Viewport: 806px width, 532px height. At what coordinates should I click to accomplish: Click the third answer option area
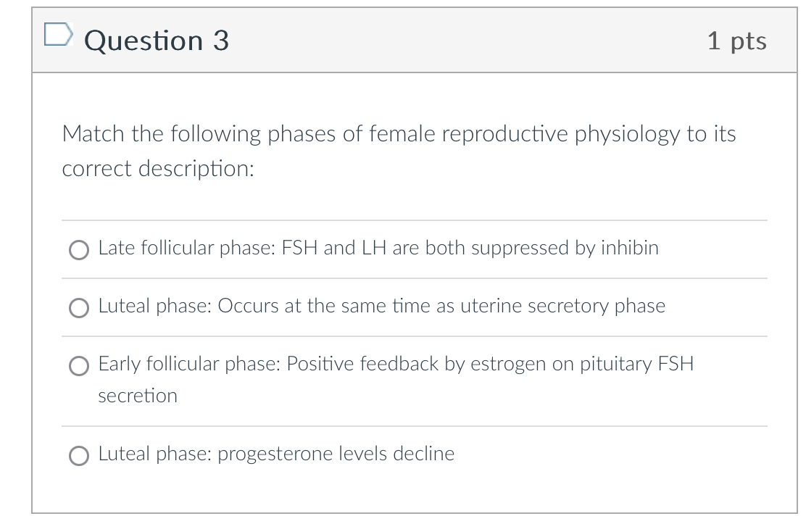coord(396,380)
